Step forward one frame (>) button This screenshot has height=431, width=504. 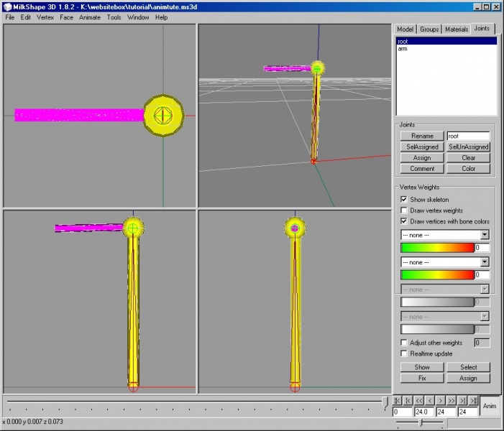click(x=441, y=400)
